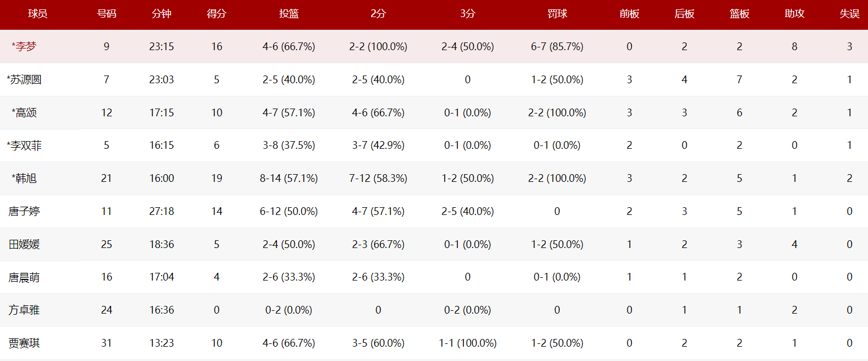
Task: Sort by 得分 column header
Action: [216, 14]
